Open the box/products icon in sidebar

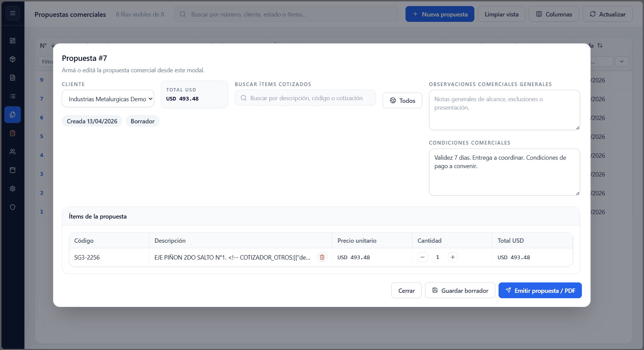13,59
